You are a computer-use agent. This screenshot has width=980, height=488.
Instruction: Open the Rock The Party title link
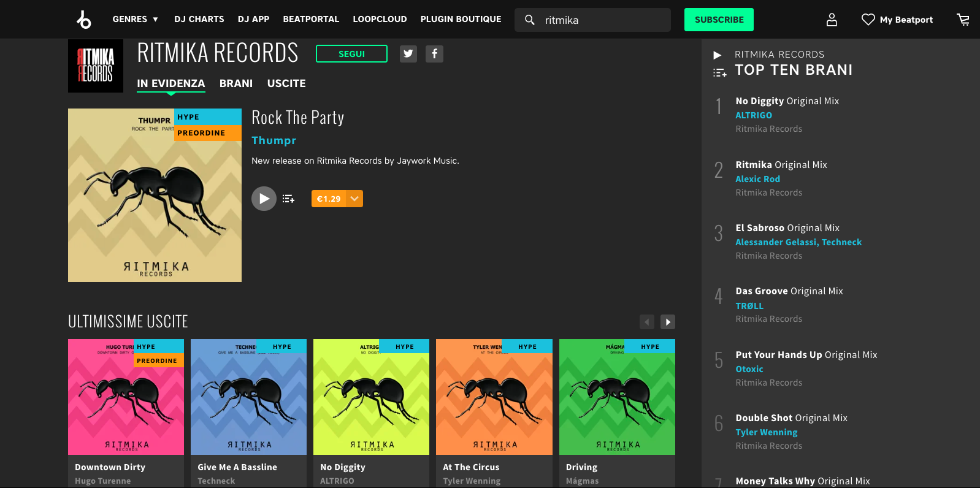298,118
